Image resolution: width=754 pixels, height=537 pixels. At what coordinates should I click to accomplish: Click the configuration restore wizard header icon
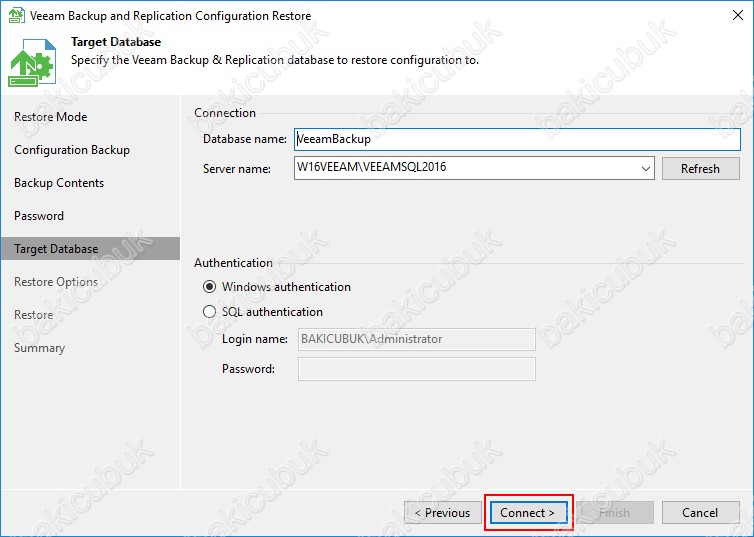click(x=32, y=62)
